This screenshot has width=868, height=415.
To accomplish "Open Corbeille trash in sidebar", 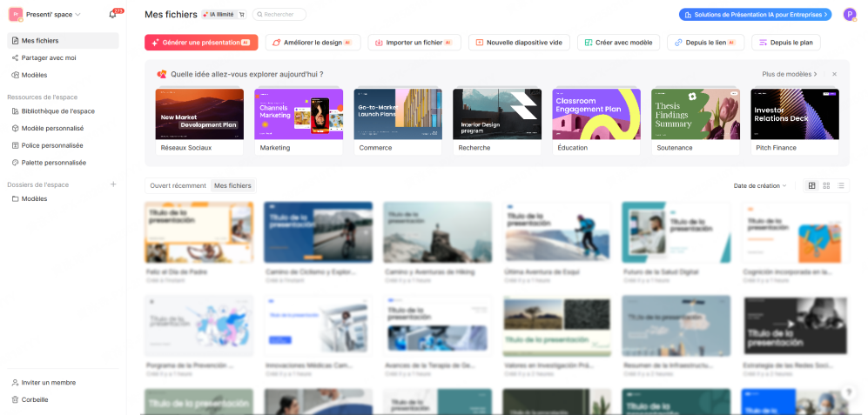I will coord(35,399).
